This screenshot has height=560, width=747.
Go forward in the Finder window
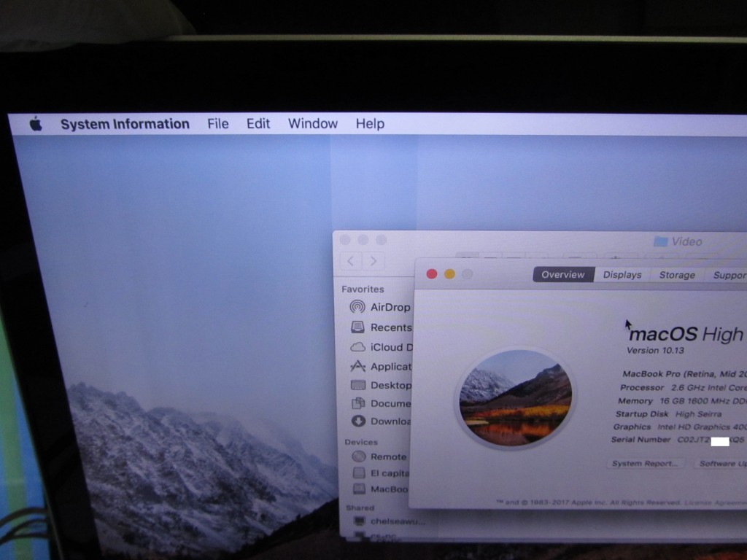[373, 261]
